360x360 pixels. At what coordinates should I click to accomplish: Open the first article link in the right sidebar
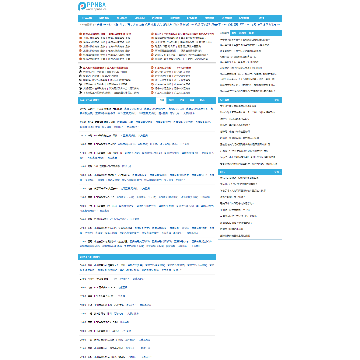(x=245, y=40)
